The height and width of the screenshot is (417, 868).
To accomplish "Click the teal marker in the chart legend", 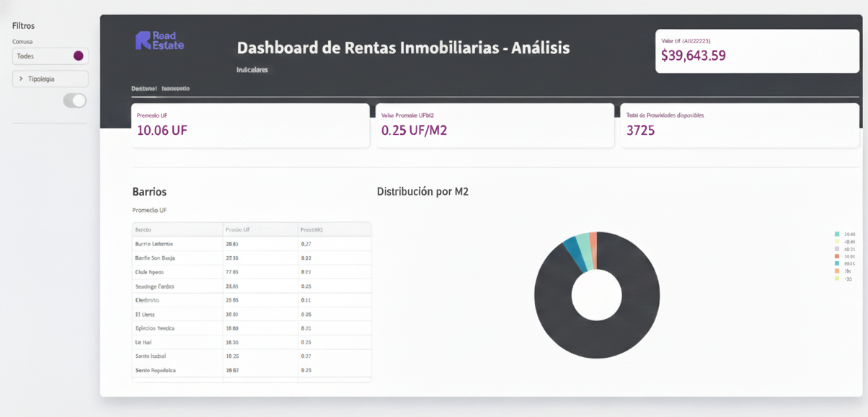I will tap(836, 234).
